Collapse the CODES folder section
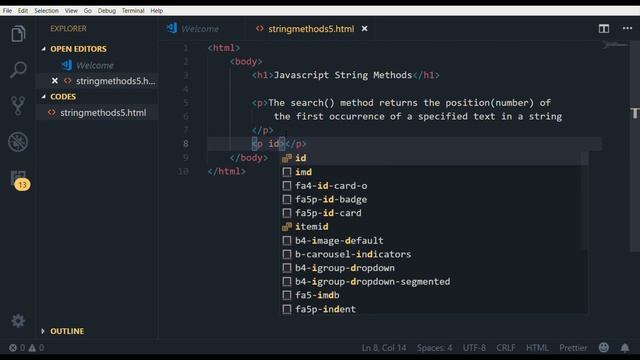This screenshot has width=640, height=360. click(x=44, y=97)
